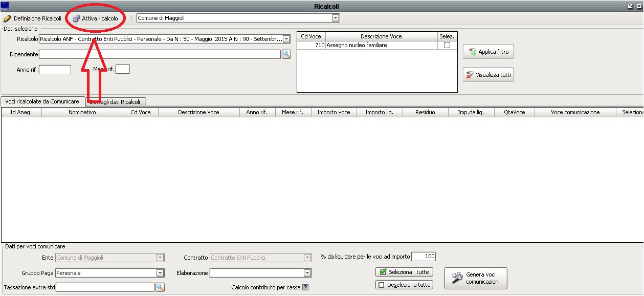Click Mese rif. column header
Image resolution: width=644 pixels, height=296 pixels.
(293, 112)
